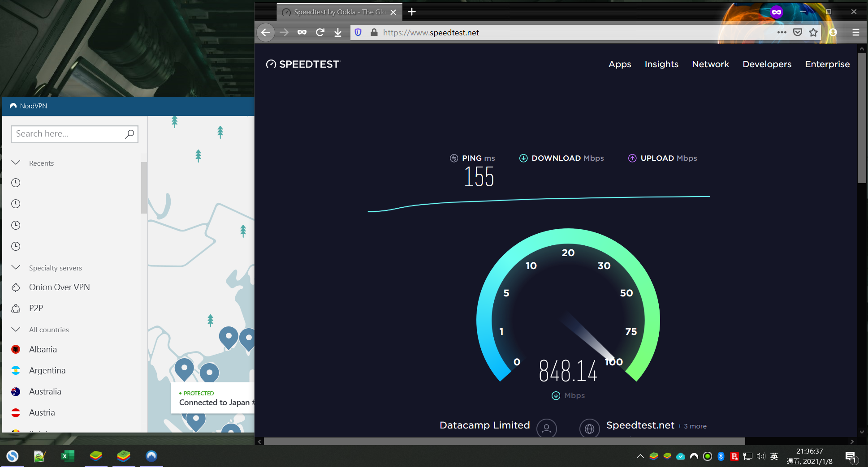This screenshot has height=467, width=868.
Task: Click the browser horizontal scrollbar
Action: [504, 441]
